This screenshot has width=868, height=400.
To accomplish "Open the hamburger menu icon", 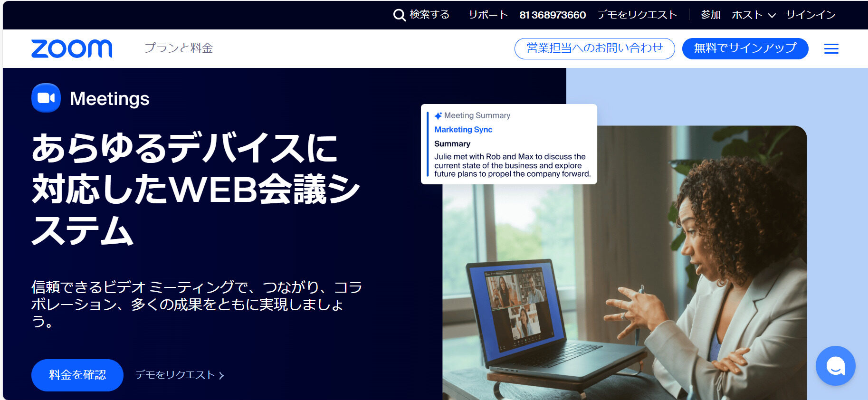I will pyautogui.click(x=831, y=48).
